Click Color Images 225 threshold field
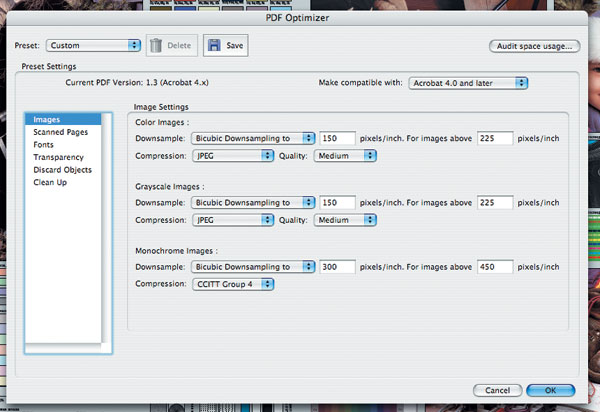 point(495,138)
